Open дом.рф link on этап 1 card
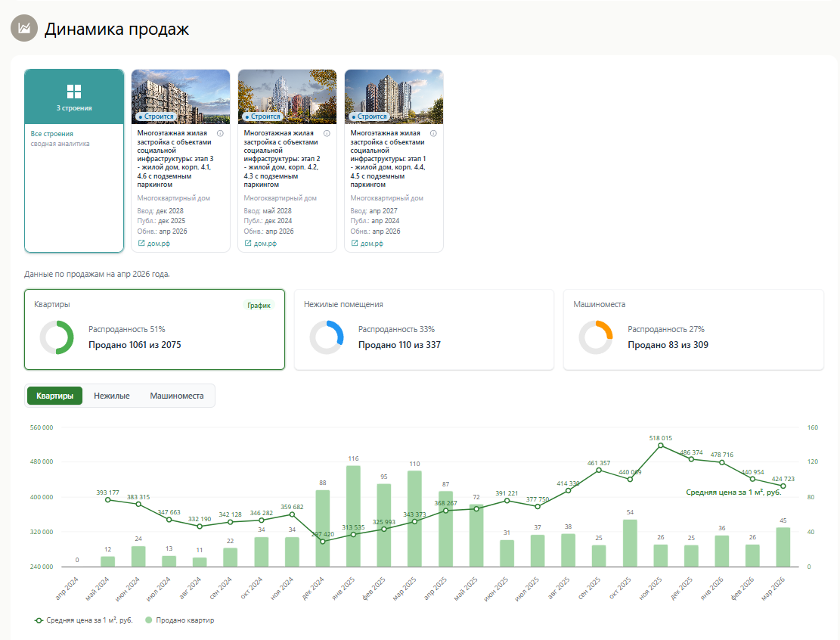 [367, 244]
